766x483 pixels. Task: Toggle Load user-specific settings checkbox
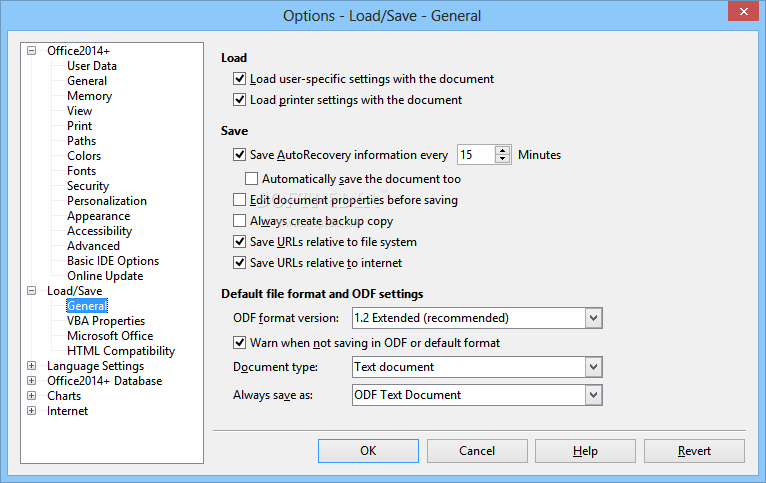click(x=239, y=79)
